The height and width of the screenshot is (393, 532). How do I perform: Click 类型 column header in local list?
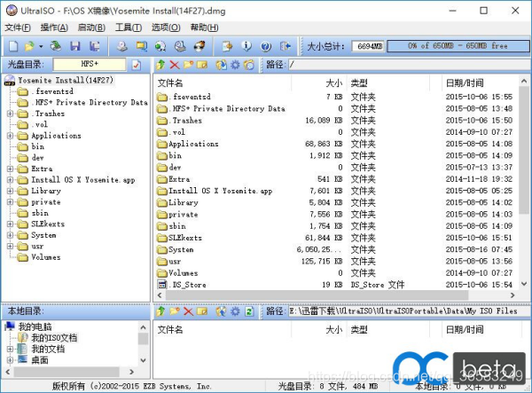coord(359,329)
